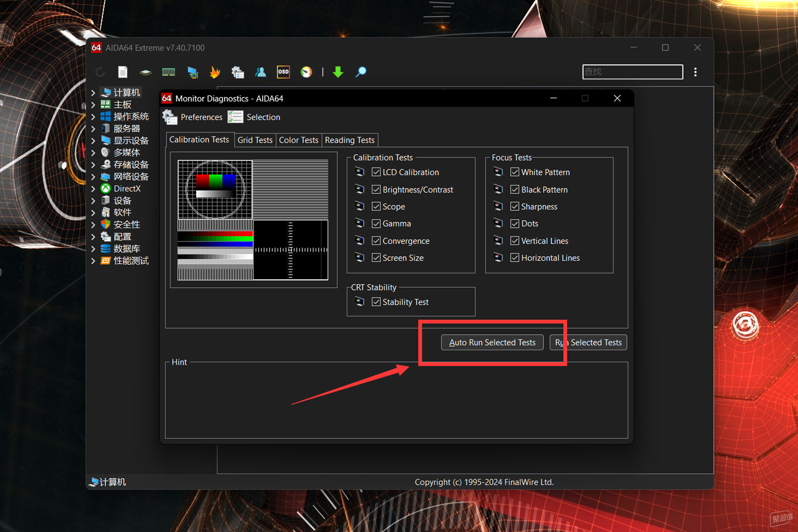Switch to the Calibration Tests tab
Viewport: 798px width, 532px height.
point(199,140)
